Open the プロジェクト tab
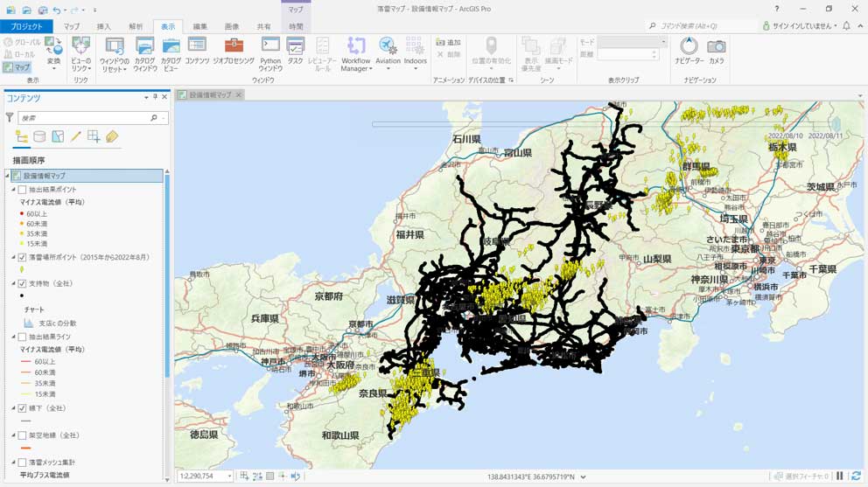 [27, 27]
